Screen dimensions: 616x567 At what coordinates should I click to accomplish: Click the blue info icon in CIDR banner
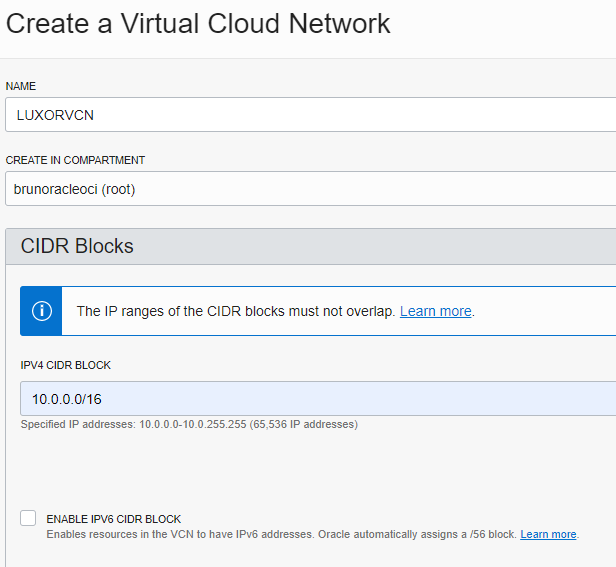[x=42, y=311]
